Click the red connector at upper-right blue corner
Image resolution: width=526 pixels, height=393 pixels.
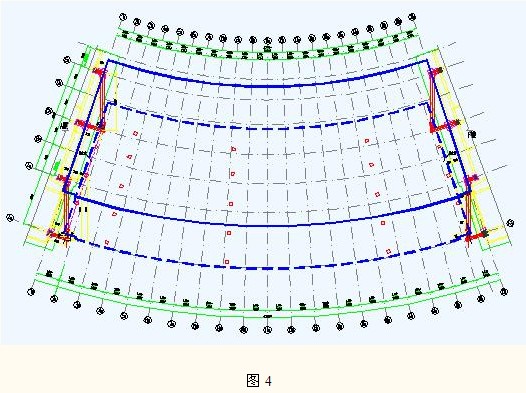pos(436,71)
